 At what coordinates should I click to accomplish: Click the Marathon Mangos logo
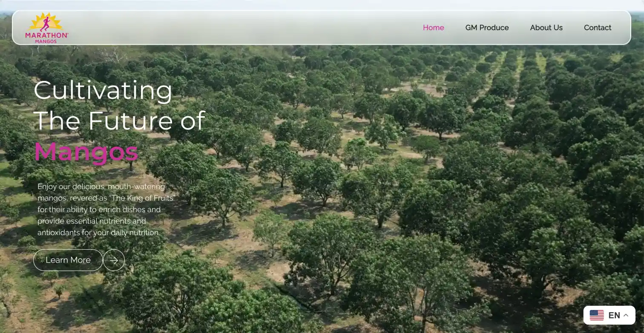[x=47, y=28]
